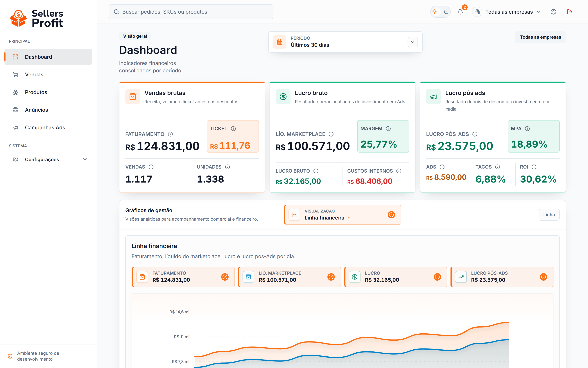Show info for ROI

[534, 167]
